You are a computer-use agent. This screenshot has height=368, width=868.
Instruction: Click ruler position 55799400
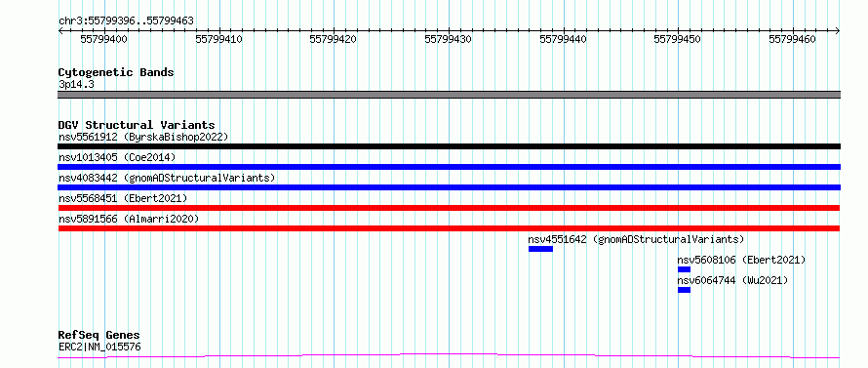coord(103,39)
